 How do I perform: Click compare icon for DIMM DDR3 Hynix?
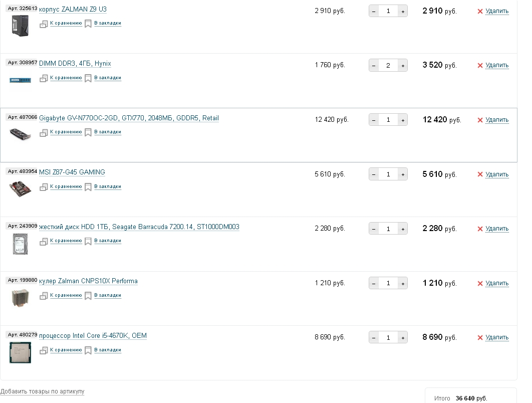point(44,78)
